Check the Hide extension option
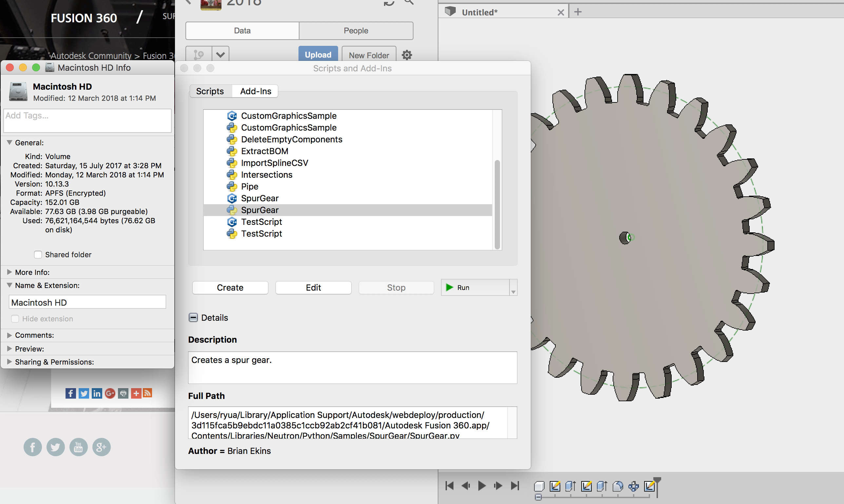The width and height of the screenshot is (844, 504). [x=15, y=318]
